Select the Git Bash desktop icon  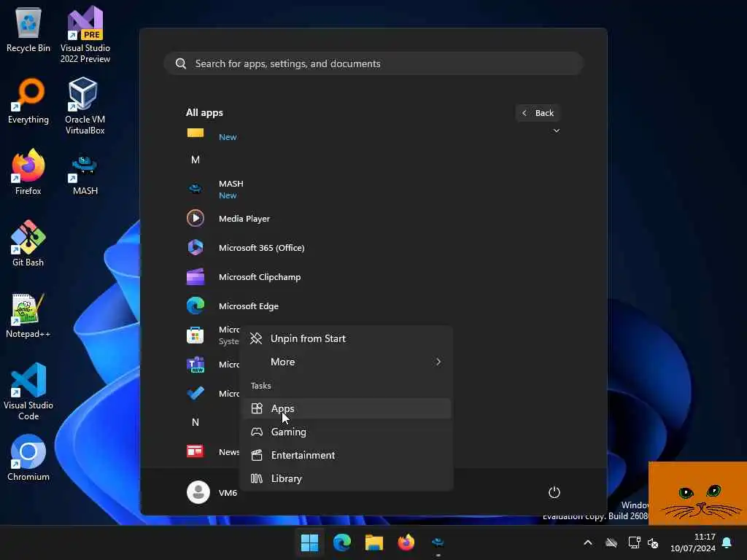[28, 244]
